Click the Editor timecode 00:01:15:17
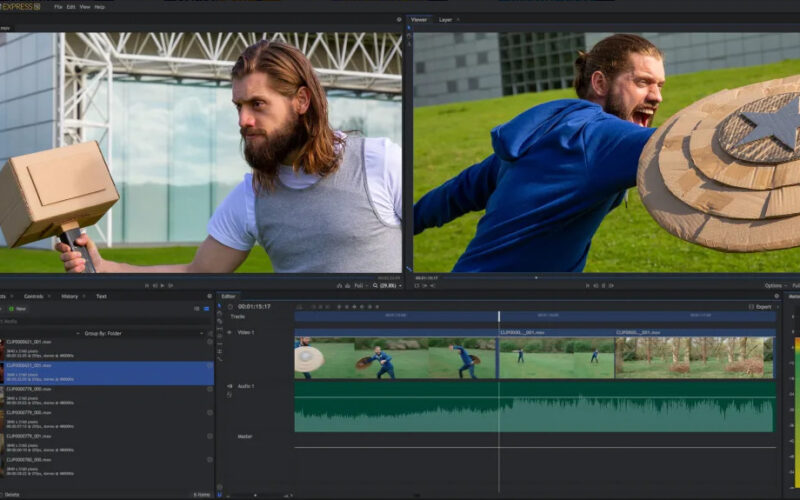 point(254,307)
